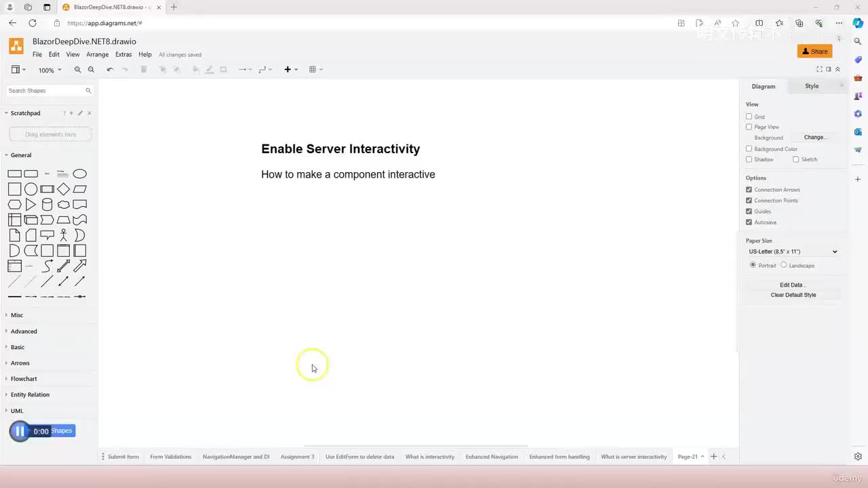This screenshot has width=868, height=488.
Task: Toggle the Background Color checkbox
Action: pos(749,148)
